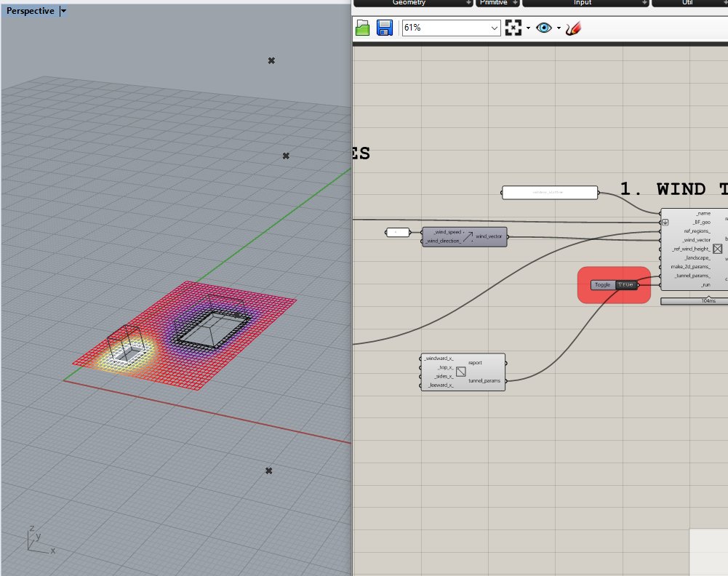Click the _top_x_ input
Image resolution: width=728 pixels, height=576 pixels.
[x=445, y=367]
